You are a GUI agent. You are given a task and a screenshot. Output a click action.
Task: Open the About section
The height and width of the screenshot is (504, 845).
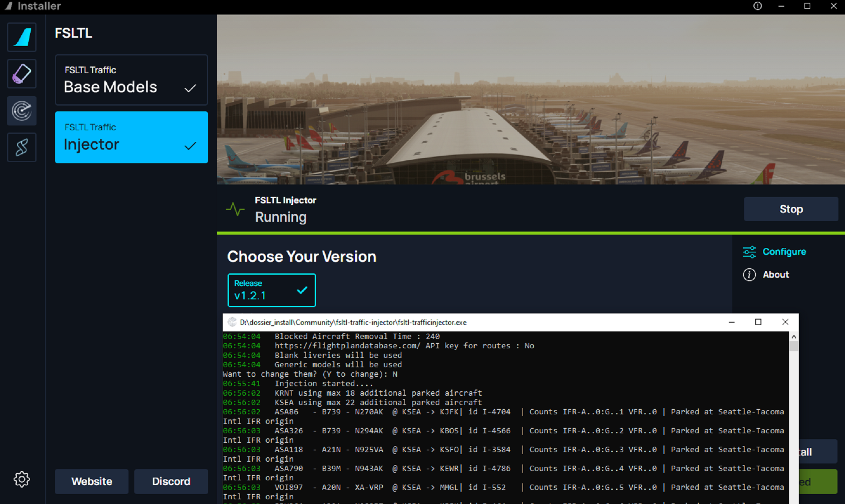[766, 275]
